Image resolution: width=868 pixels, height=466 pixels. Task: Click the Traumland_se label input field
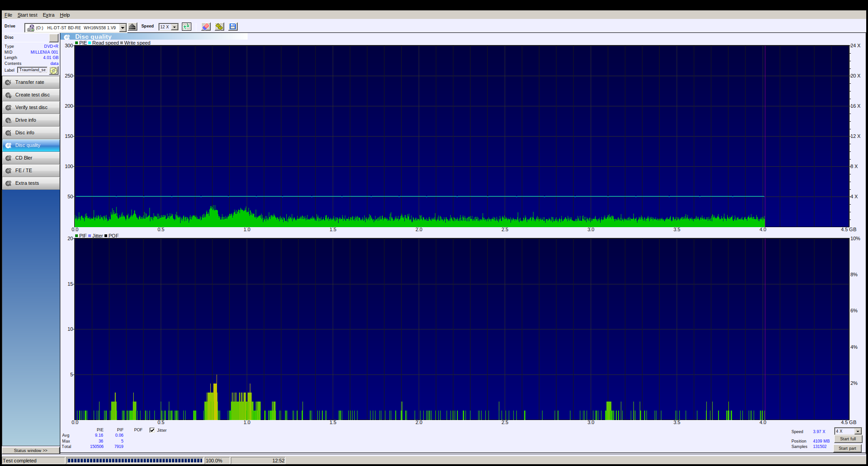32,70
